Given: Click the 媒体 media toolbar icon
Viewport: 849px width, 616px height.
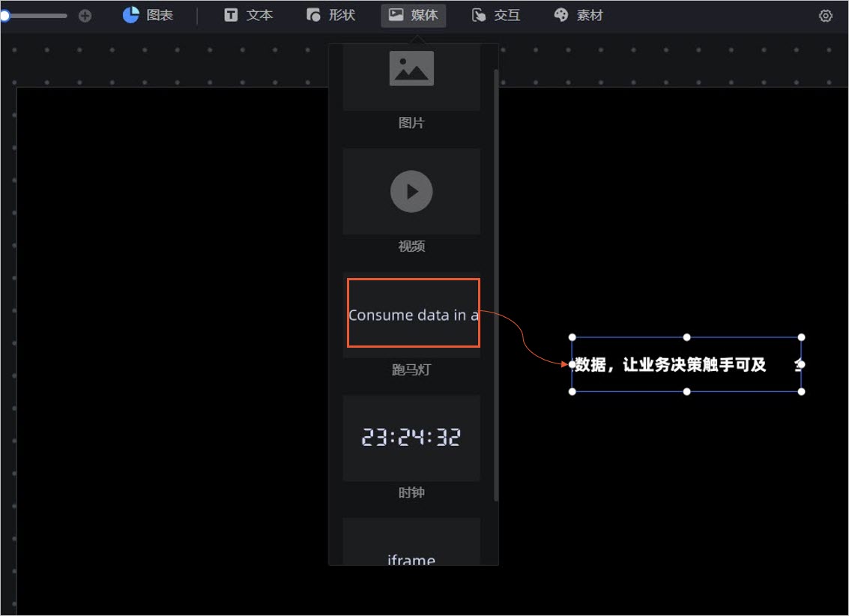Looking at the screenshot, I should pyautogui.click(x=413, y=14).
